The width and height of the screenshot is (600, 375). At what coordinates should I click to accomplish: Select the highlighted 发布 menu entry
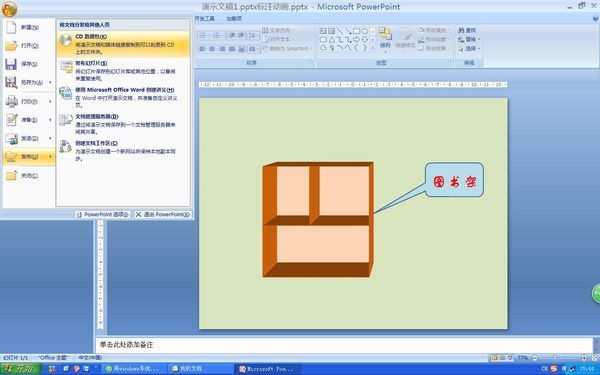coord(29,157)
